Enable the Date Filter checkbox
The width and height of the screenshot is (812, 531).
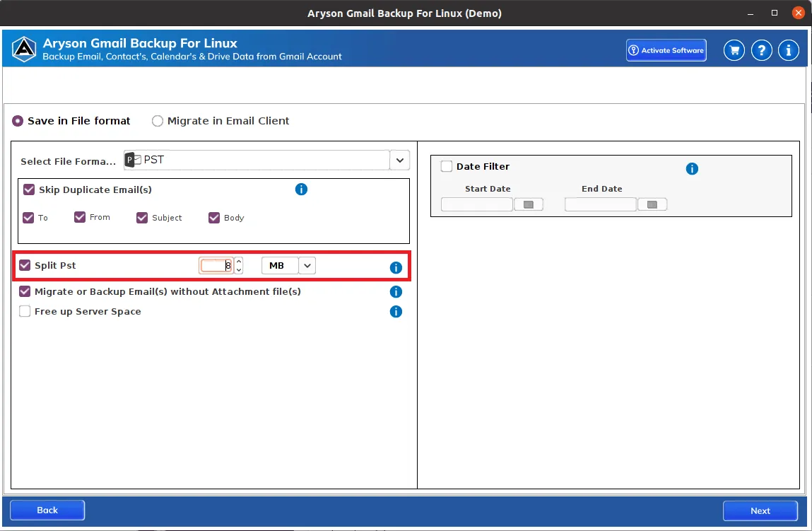[447, 166]
